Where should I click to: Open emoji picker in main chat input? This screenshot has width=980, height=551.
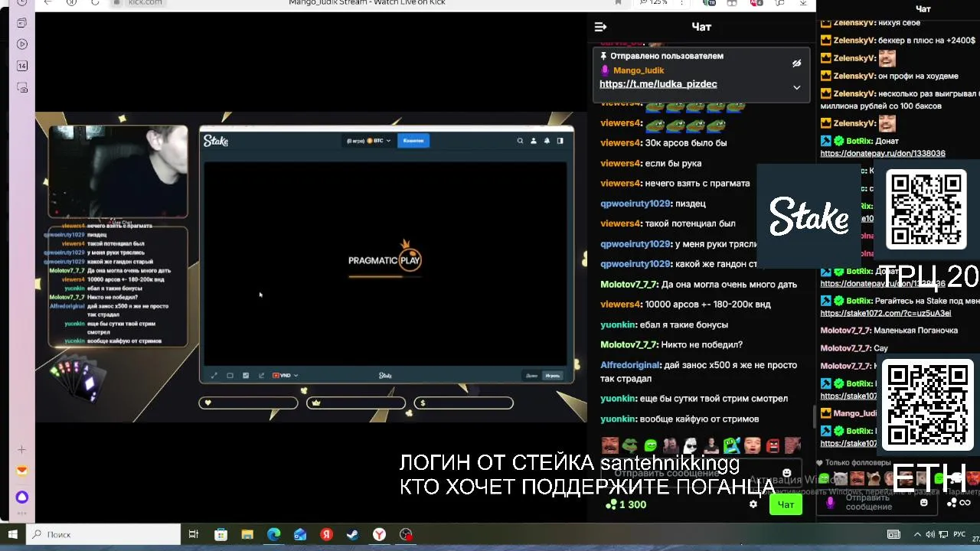(786, 473)
